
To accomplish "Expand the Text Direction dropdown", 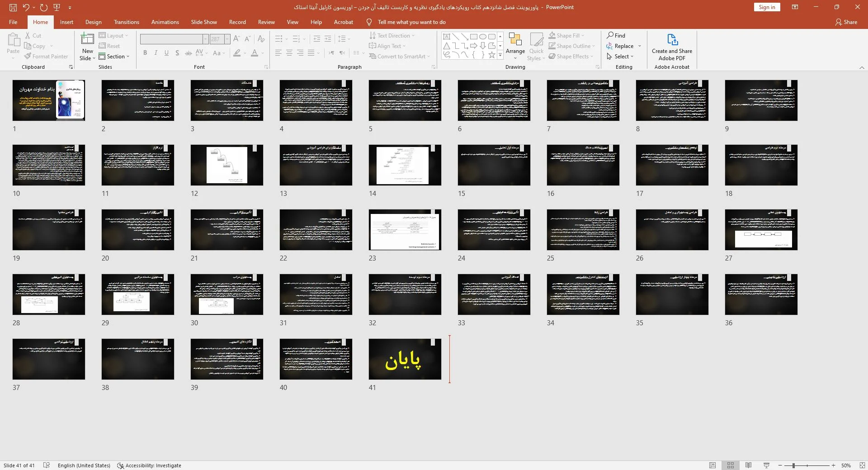I will 392,36.
